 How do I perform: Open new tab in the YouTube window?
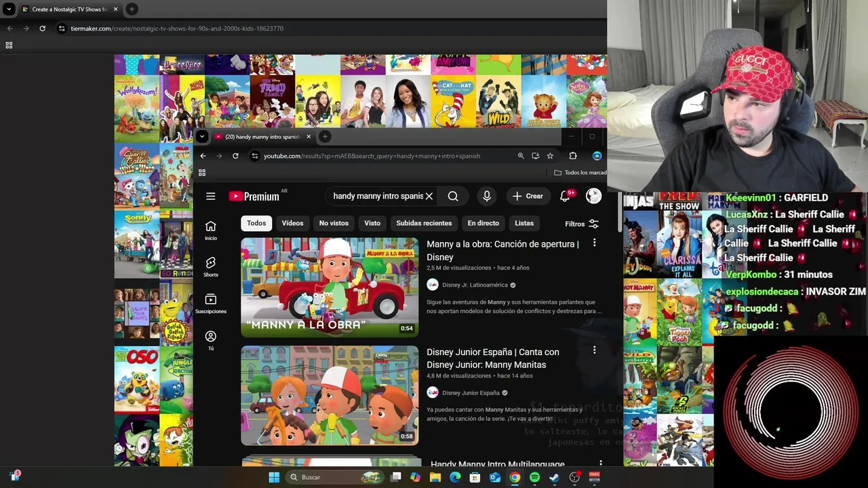[x=325, y=137]
